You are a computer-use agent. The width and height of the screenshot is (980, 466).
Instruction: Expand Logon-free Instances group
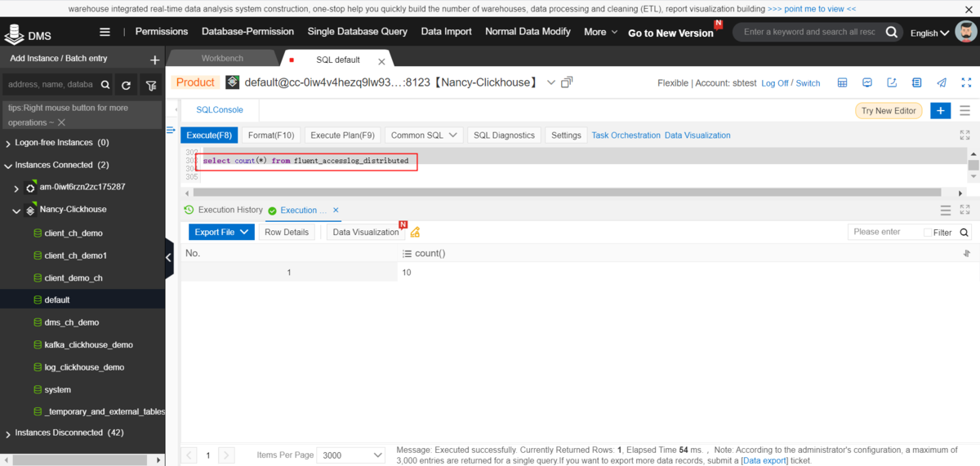(8, 143)
